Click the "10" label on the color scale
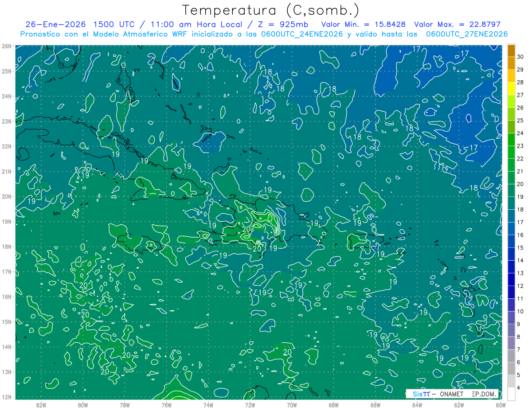532x411 pixels. [x=520, y=311]
